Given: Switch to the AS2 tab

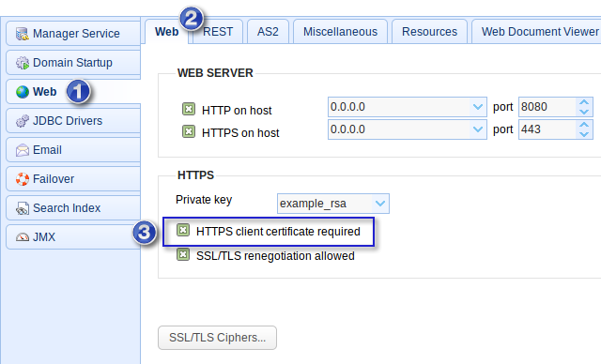Looking at the screenshot, I should [268, 31].
